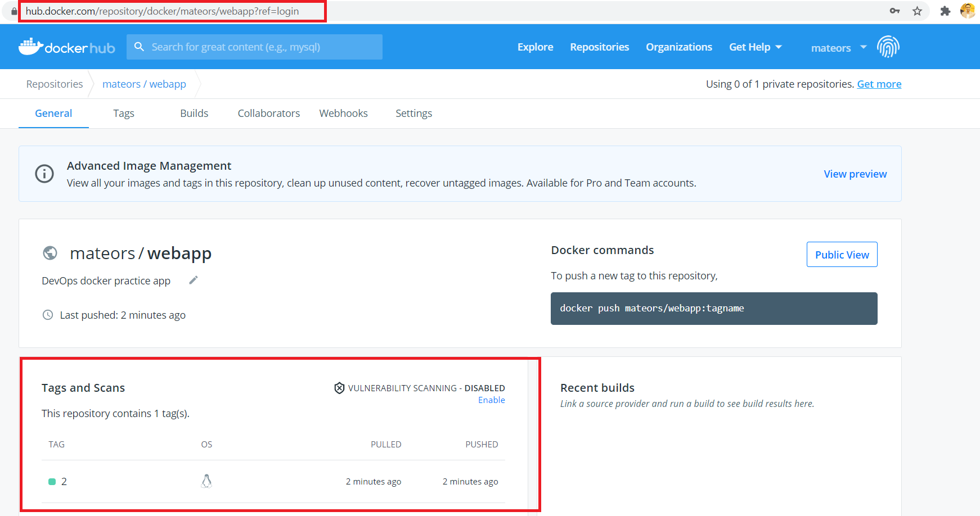The image size is (980, 516).
Task: Open the fingerprint avatar icon
Action: [x=888, y=47]
